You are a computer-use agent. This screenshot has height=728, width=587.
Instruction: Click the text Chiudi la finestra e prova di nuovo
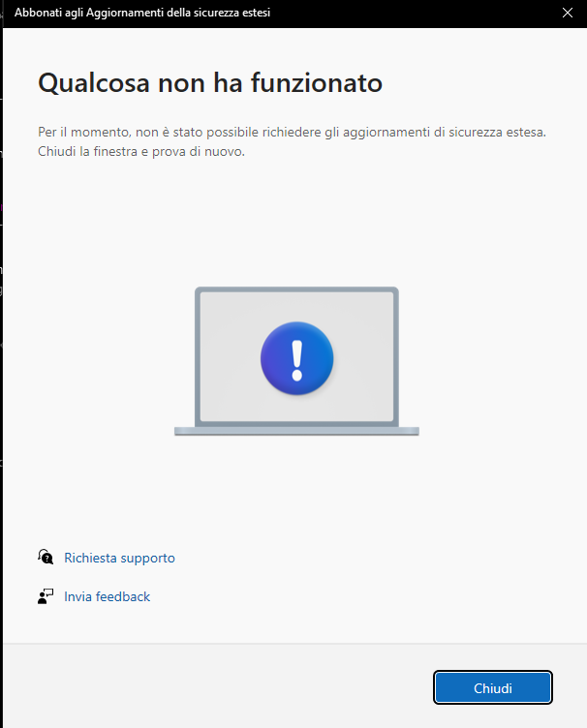[x=141, y=151]
